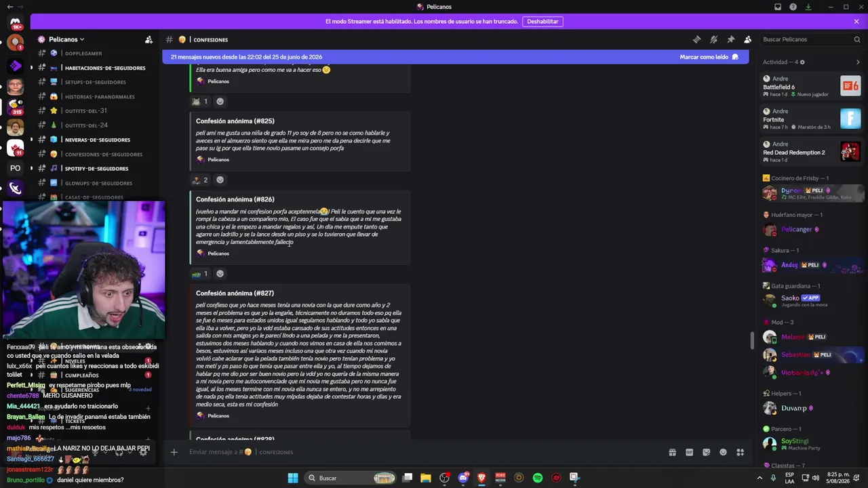
Task: Open the GIF picker icon
Action: [x=689, y=452]
